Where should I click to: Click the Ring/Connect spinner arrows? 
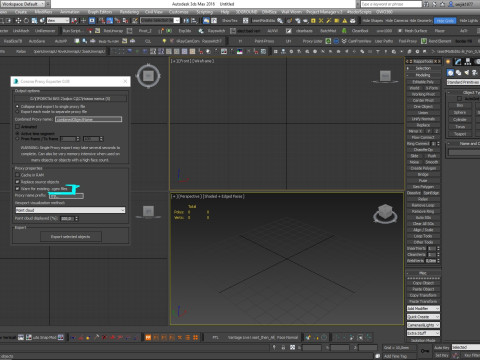[438, 144]
